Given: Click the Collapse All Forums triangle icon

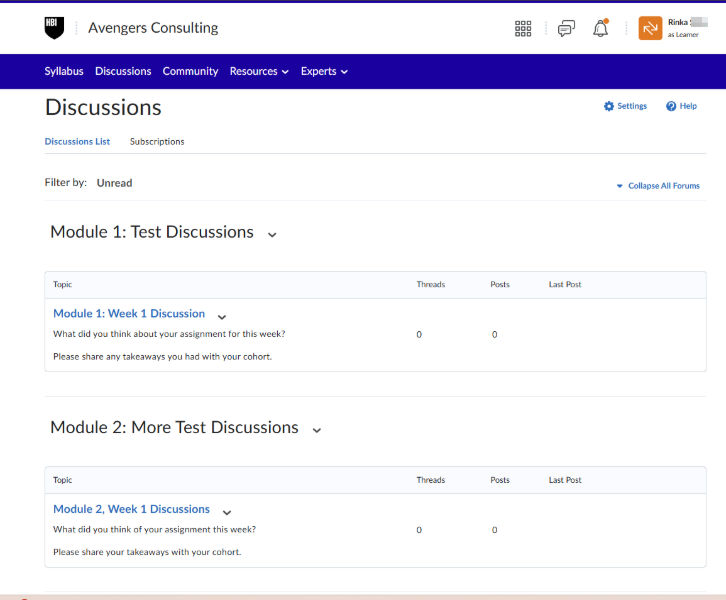Looking at the screenshot, I should [620, 186].
